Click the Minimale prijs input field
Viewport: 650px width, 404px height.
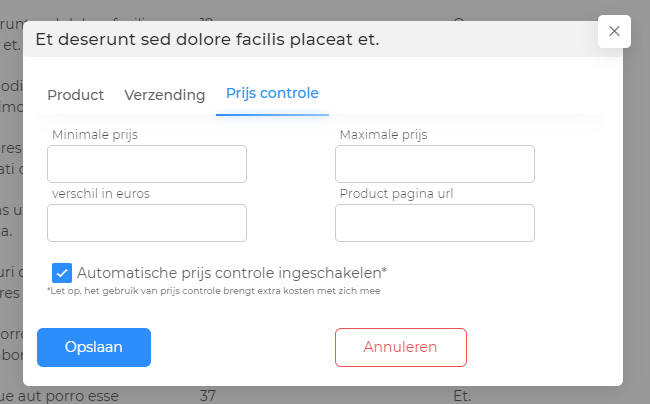pos(147,164)
